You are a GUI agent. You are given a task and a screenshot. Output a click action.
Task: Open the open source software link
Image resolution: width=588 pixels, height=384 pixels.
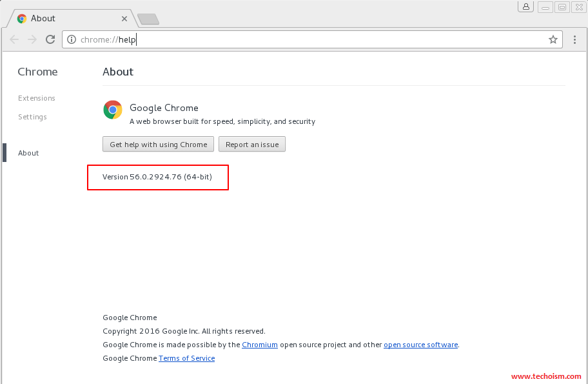click(x=421, y=345)
